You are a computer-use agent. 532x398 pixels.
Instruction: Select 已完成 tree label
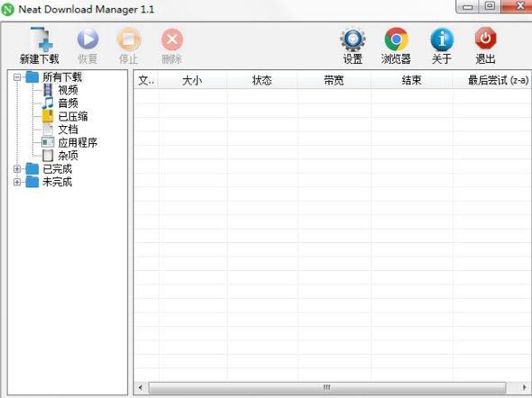pyautogui.click(x=58, y=168)
